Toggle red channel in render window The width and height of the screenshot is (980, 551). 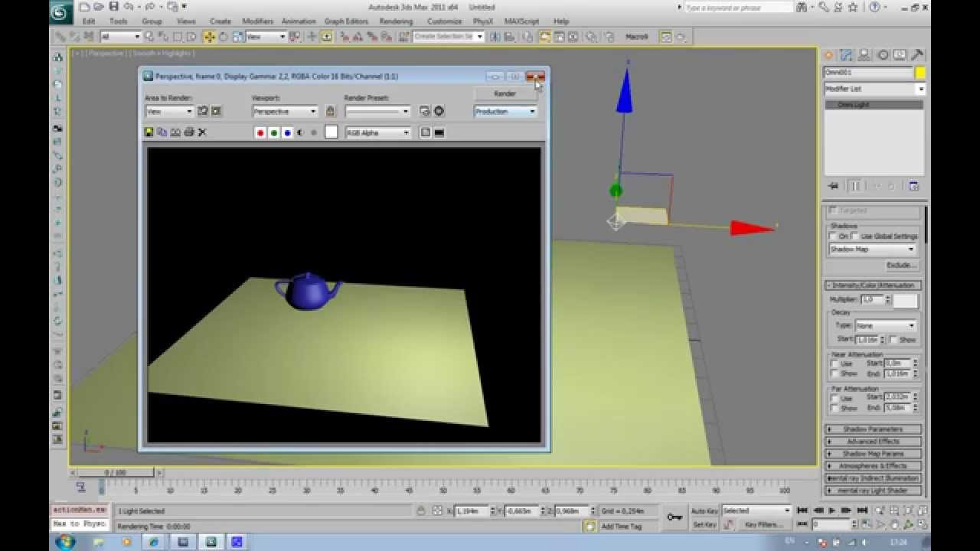pos(260,132)
